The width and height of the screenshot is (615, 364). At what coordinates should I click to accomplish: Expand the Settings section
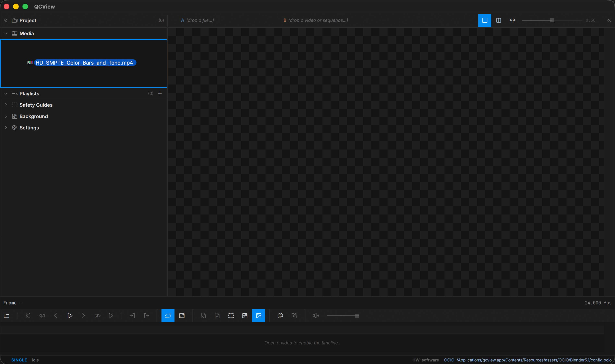click(x=6, y=128)
